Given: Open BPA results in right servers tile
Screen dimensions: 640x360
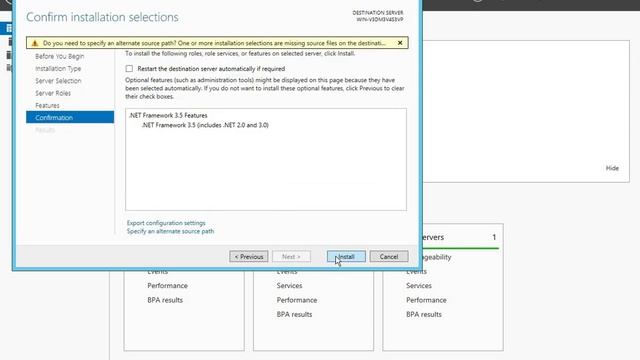Looking at the screenshot, I should click(424, 314).
